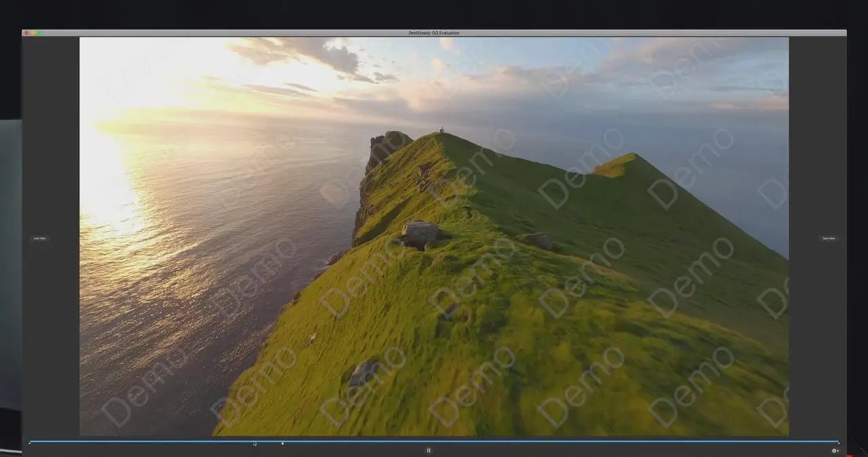Viewport: 868px width, 457px height.
Task: Select the white playhead marker on timeline
Action: (283, 443)
